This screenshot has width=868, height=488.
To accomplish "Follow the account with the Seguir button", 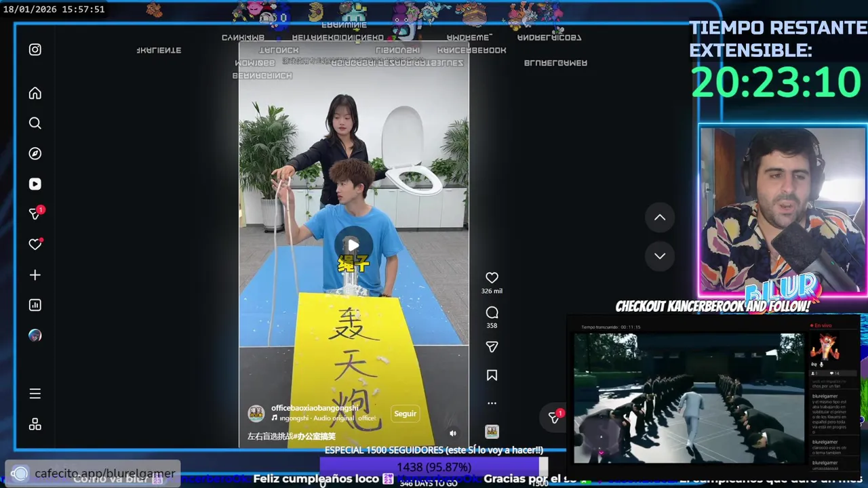I will 406,413.
